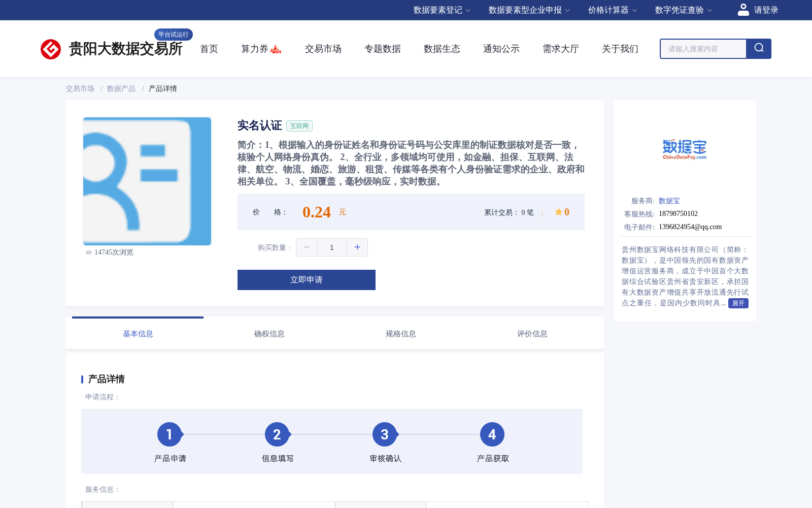Click the 数据宝 service provider link
The image size is (812, 508).
pos(669,201)
